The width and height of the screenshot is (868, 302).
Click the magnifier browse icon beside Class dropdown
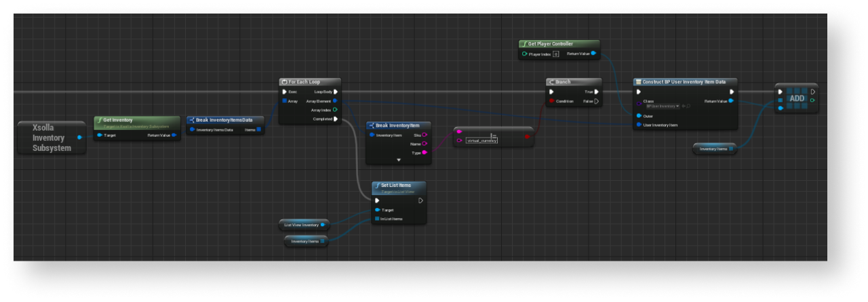pos(689,106)
